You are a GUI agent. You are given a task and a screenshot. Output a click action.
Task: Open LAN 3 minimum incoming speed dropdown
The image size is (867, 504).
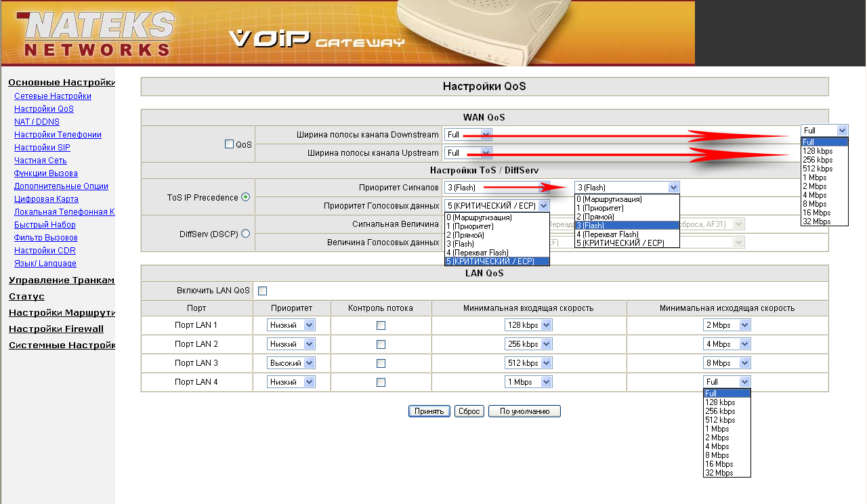click(528, 363)
